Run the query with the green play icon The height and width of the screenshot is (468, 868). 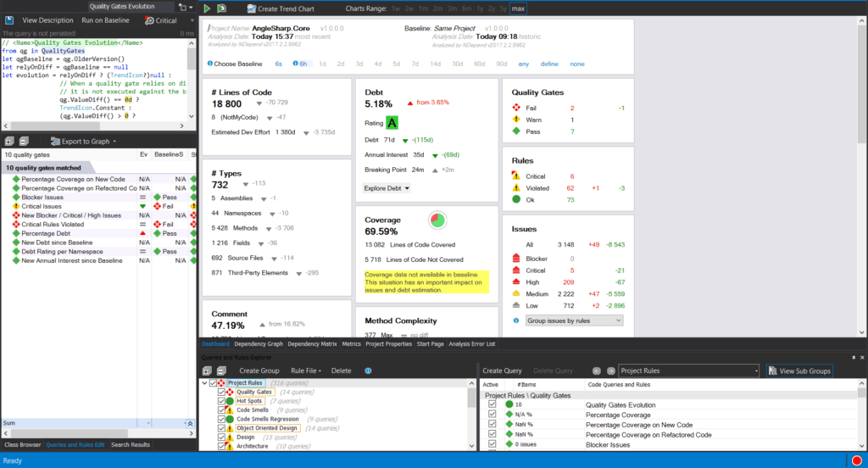point(207,8)
